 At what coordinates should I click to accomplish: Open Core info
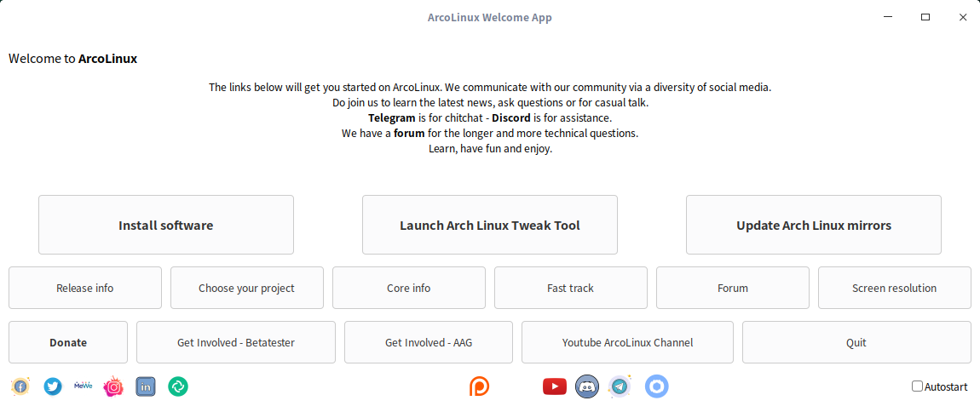pos(409,288)
